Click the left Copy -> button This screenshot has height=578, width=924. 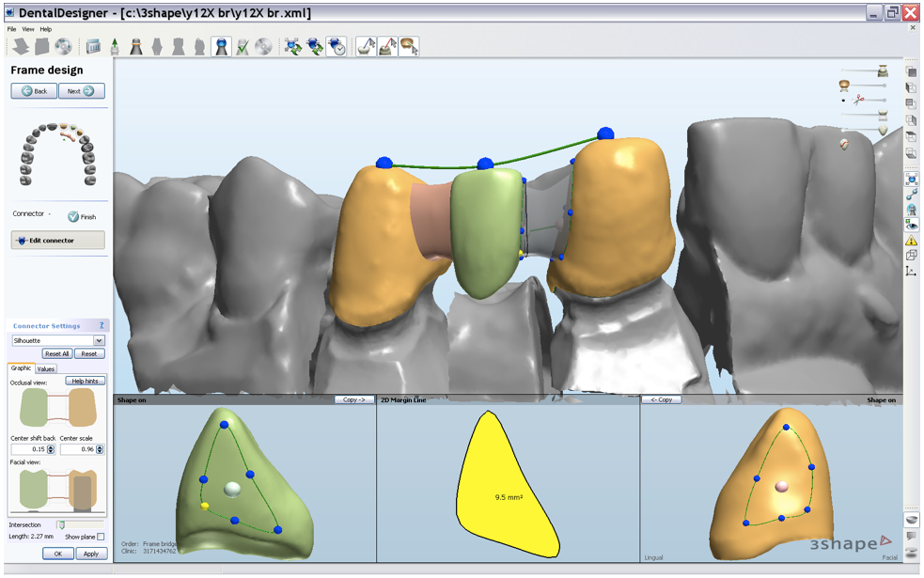pyautogui.click(x=354, y=399)
